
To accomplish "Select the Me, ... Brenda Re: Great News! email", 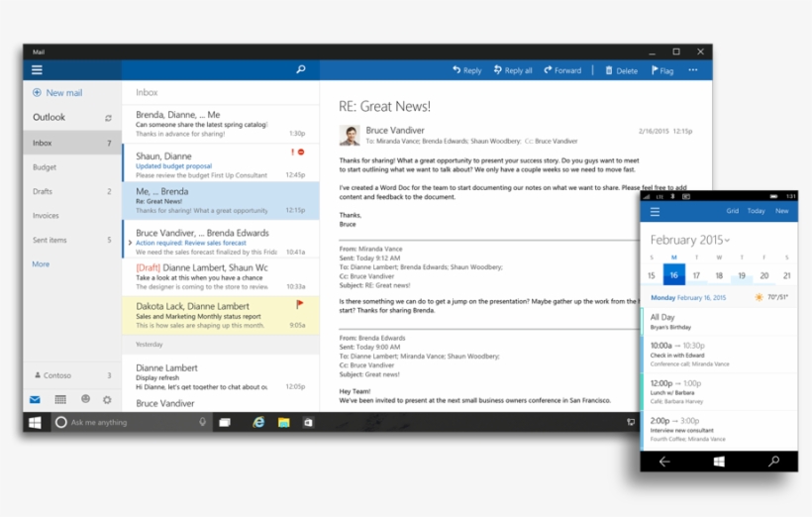I will 221,200.
